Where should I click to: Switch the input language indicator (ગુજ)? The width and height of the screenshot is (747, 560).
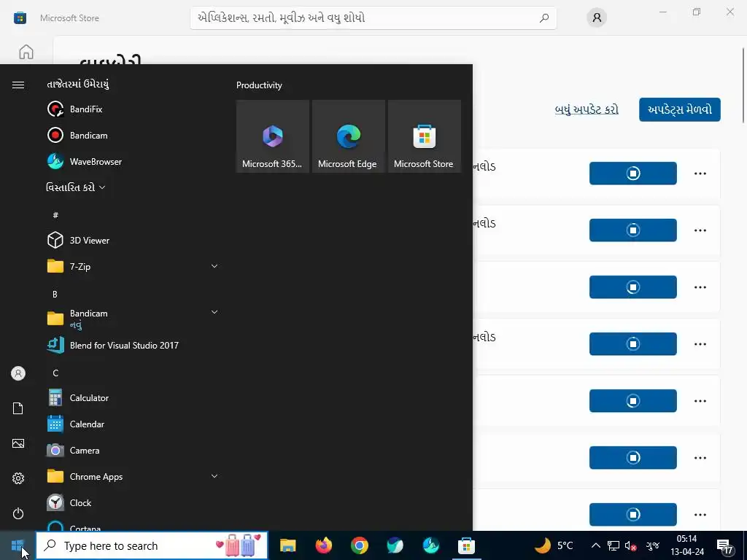coord(652,545)
